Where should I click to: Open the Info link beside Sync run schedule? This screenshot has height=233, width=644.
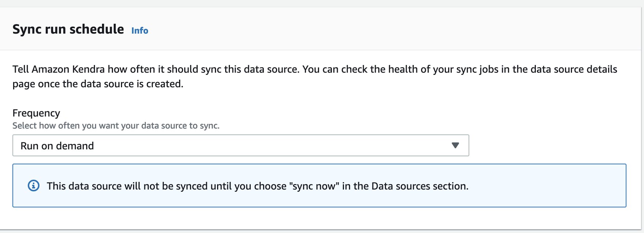[x=140, y=31]
